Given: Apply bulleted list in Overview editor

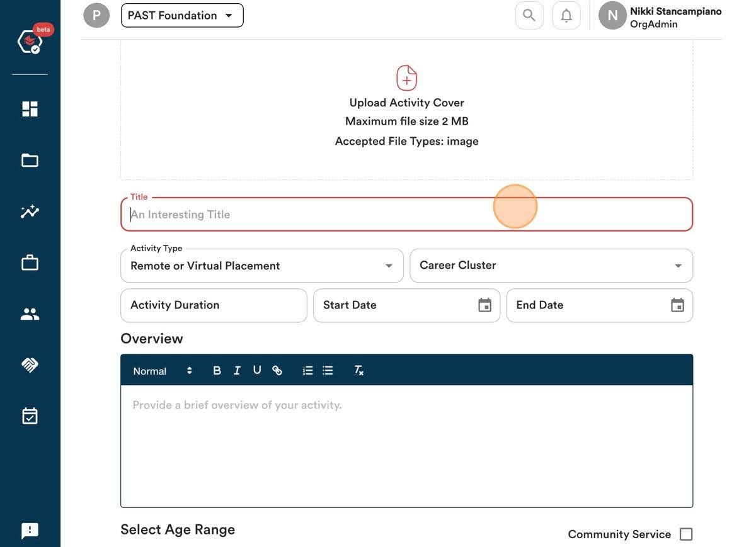Looking at the screenshot, I should click(x=328, y=371).
